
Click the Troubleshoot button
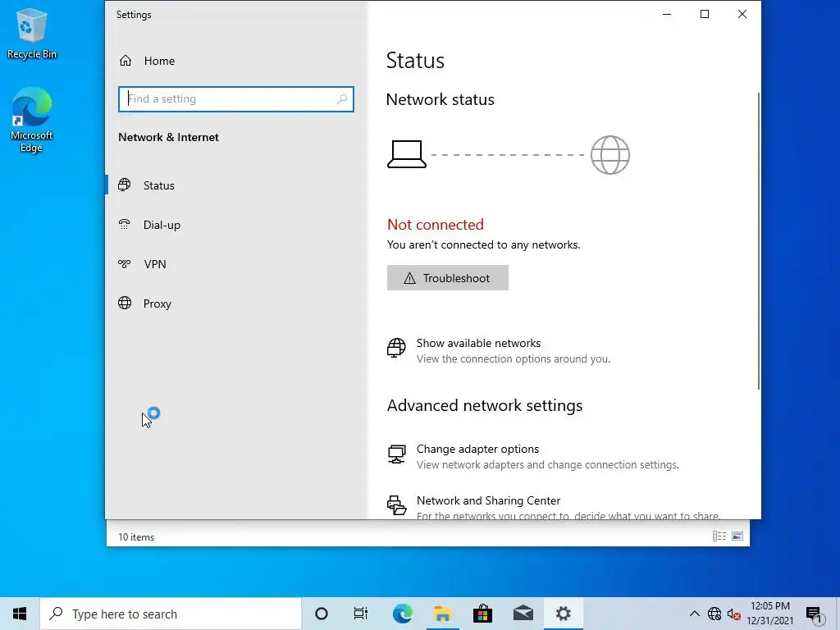447,278
